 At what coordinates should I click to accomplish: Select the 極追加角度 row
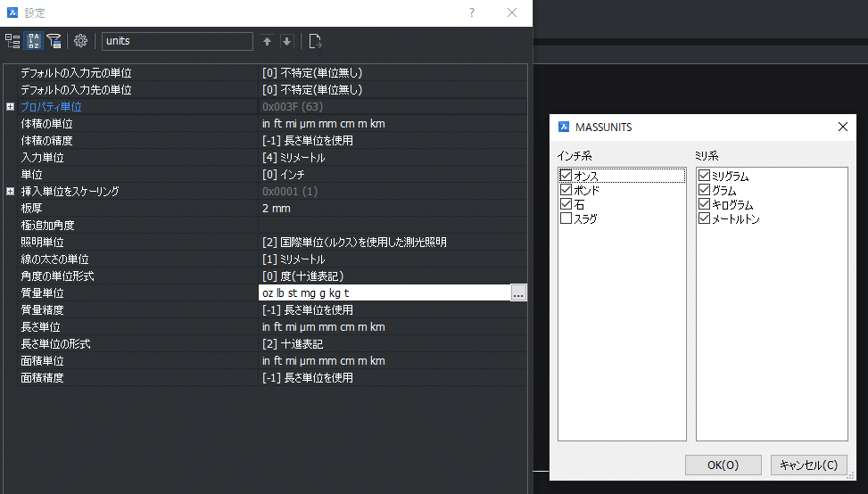[265, 225]
